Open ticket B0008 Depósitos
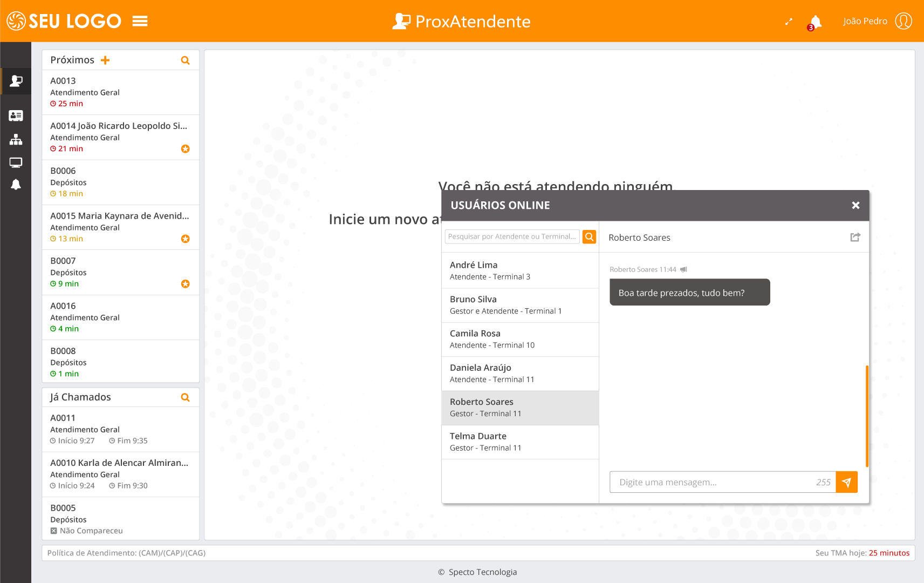924x583 pixels. tap(120, 362)
